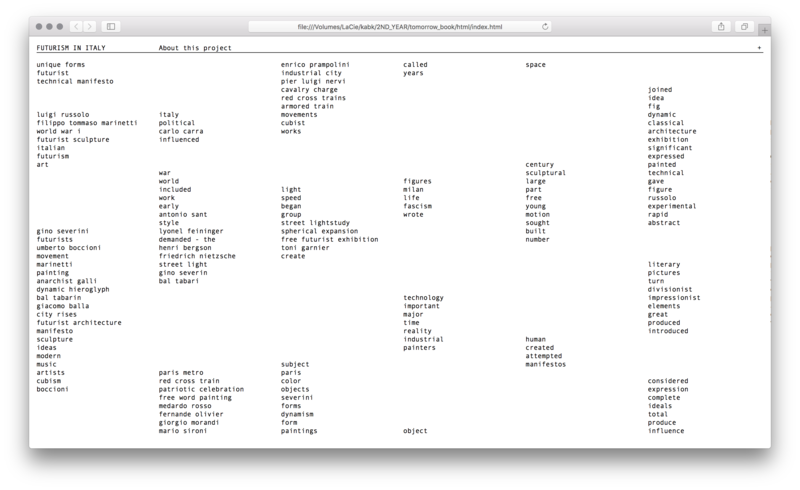Click 'manifestos' entry
800x490 pixels.
click(x=545, y=364)
